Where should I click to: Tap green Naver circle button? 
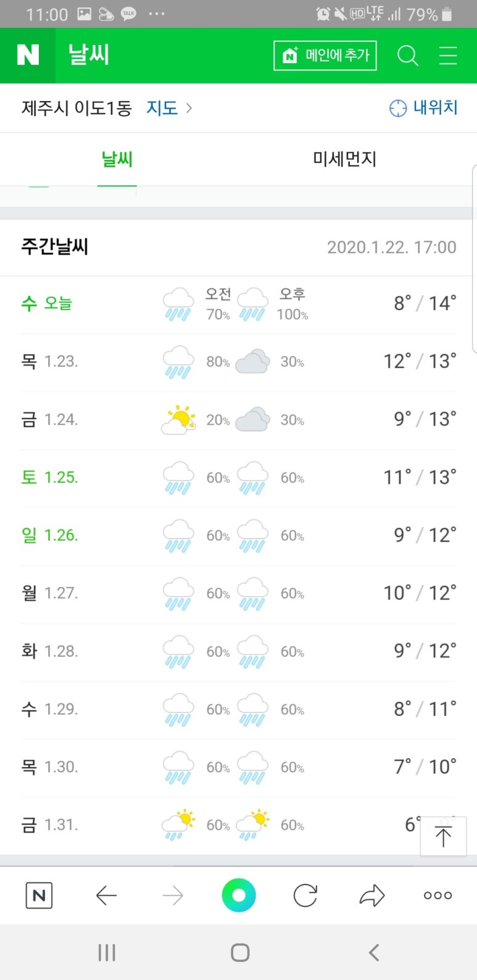click(239, 896)
